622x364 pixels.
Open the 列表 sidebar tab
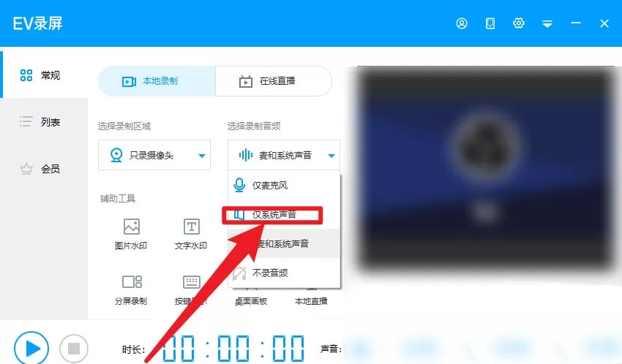44,121
